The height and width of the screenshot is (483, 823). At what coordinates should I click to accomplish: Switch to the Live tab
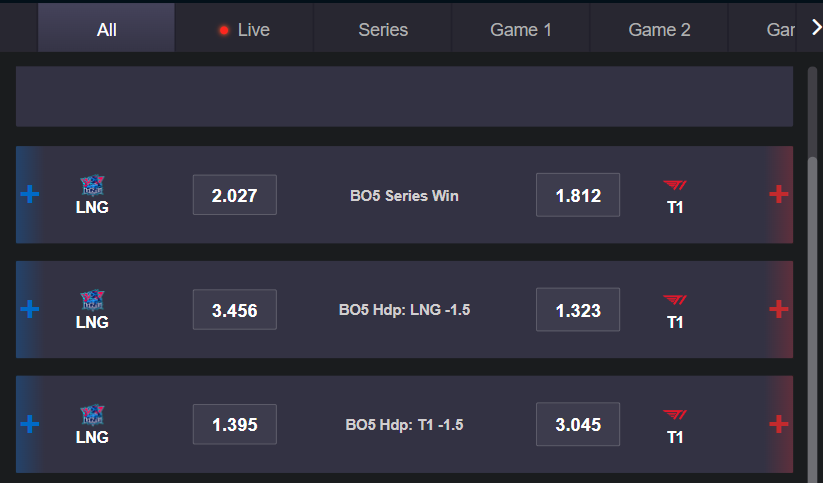click(x=245, y=30)
